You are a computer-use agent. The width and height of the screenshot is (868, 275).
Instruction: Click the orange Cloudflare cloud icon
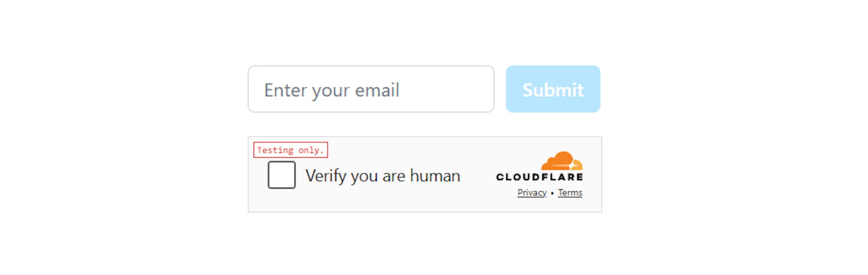[x=562, y=161]
